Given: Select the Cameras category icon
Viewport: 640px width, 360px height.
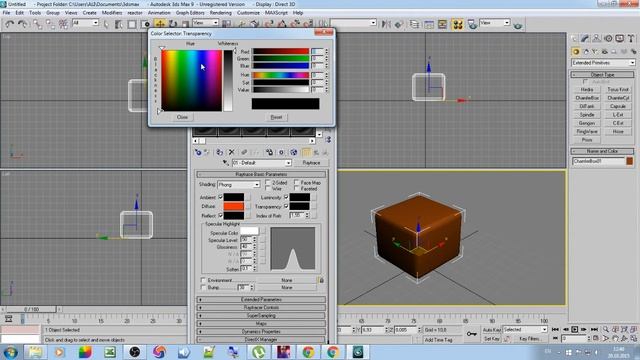Looking at the screenshot, I should [604, 52].
